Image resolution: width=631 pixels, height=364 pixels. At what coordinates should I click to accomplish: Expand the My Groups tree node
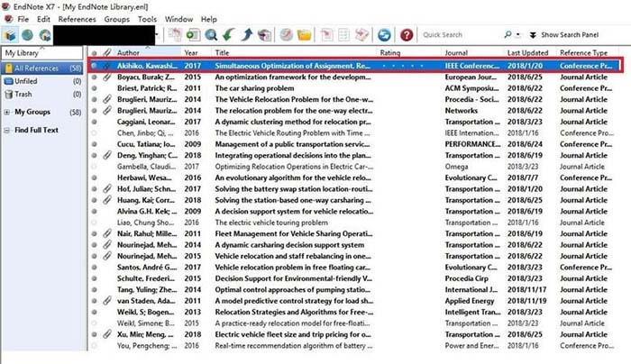pyautogui.click(x=7, y=112)
